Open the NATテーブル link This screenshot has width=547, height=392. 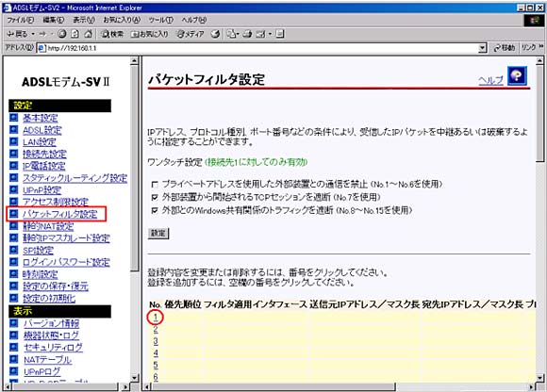(x=47, y=360)
